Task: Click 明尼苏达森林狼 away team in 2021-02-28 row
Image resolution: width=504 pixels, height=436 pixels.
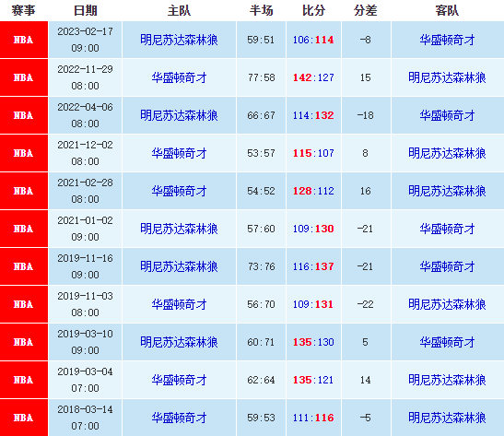Action: click(x=447, y=191)
